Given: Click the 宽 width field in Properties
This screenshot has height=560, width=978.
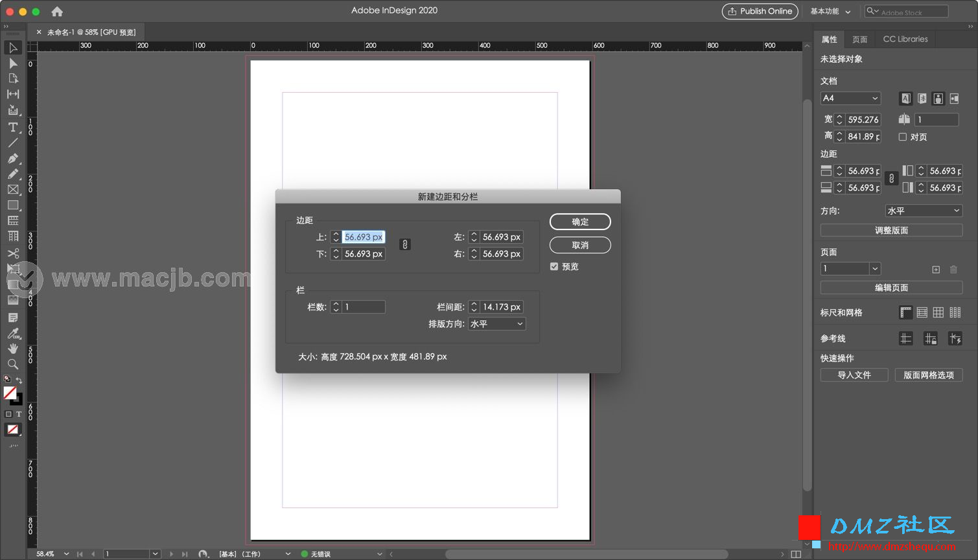Looking at the screenshot, I should pyautogui.click(x=863, y=120).
